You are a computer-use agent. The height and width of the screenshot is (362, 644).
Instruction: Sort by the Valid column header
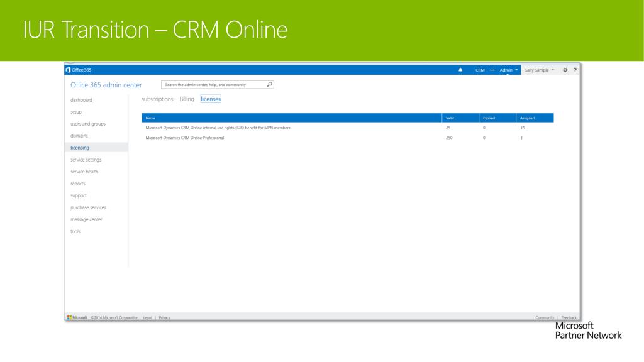point(460,118)
